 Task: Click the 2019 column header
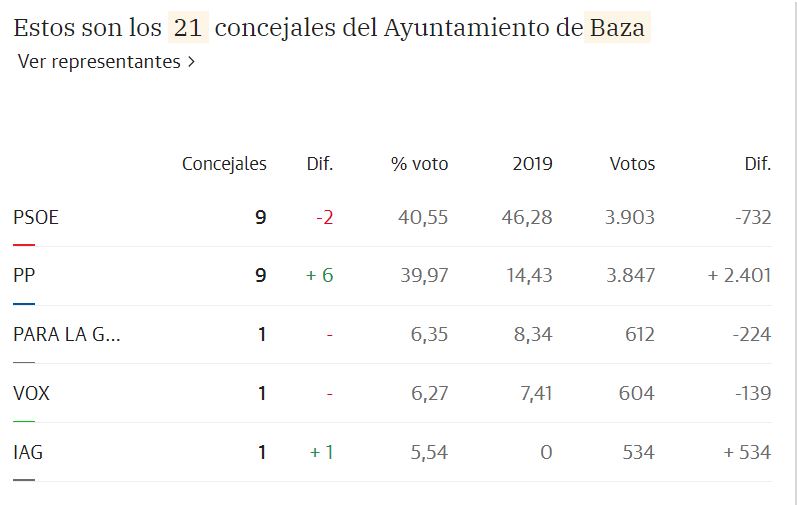tap(532, 164)
